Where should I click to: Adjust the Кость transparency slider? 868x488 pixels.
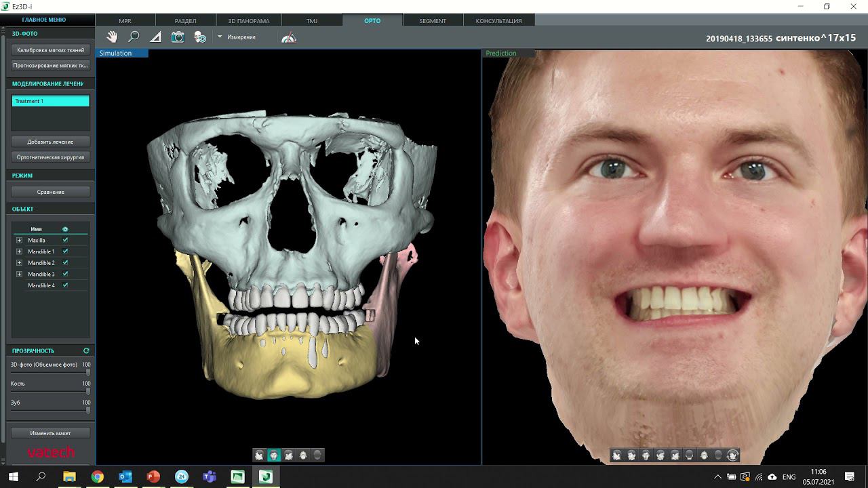87,392
